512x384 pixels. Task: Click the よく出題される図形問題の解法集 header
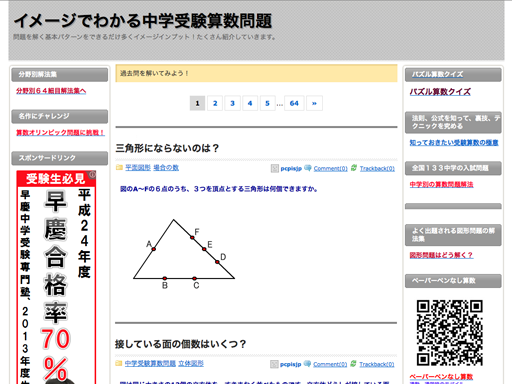pos(453,235)
